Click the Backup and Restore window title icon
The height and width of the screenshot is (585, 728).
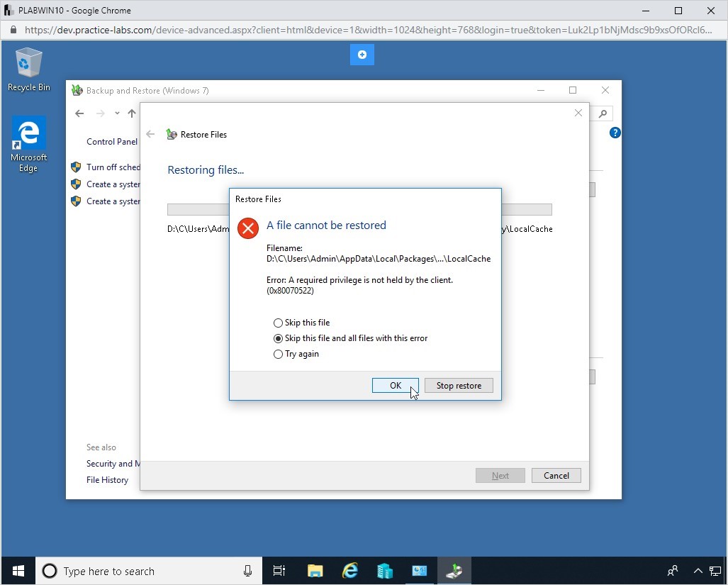tap(77, 90)
